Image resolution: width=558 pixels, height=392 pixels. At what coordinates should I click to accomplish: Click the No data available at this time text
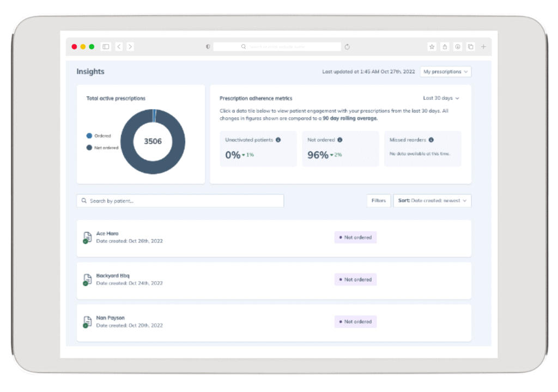(420, 154)
